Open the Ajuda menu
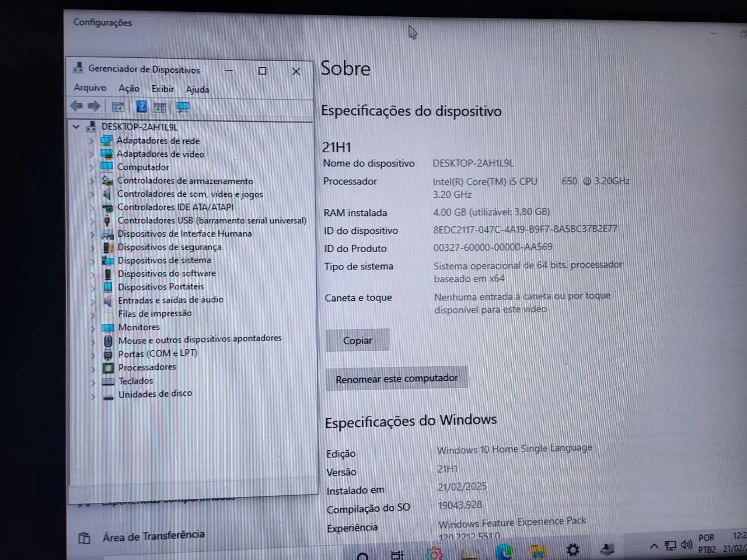This screenshot has height=560, width=747. [x=197, y=89]
